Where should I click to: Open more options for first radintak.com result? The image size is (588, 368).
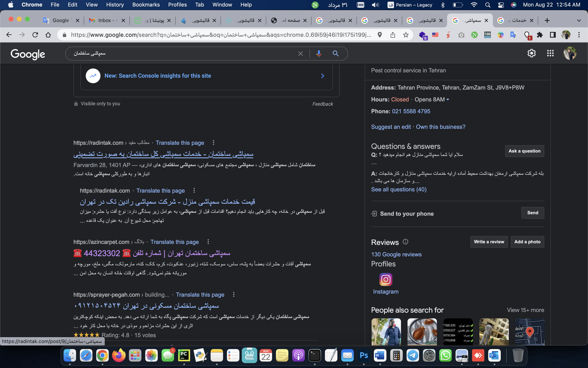213,143
